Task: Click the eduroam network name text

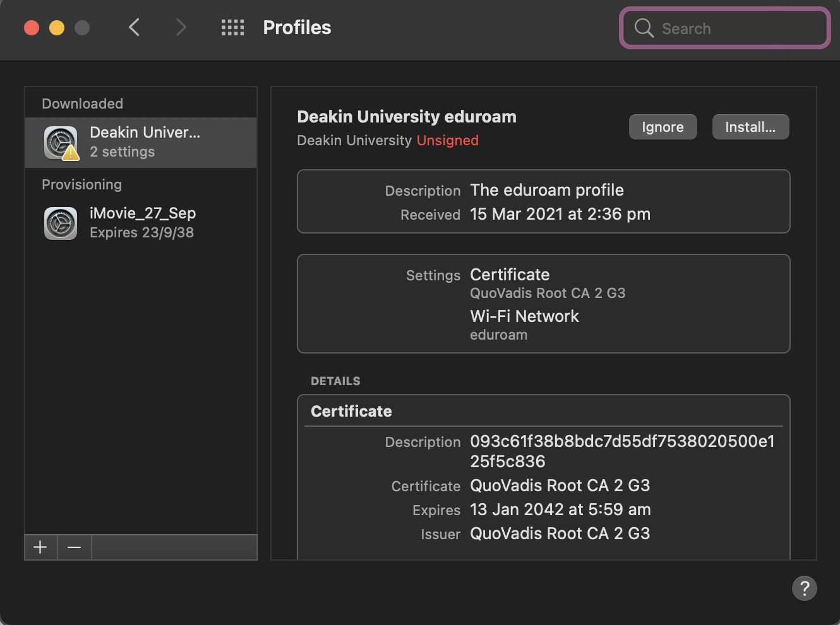Action: pyautogui.click(x=498, y=335)
